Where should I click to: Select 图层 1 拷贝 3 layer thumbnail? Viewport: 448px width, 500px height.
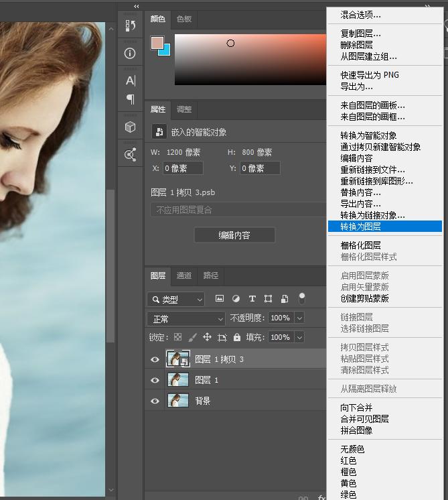click(178, 359)
